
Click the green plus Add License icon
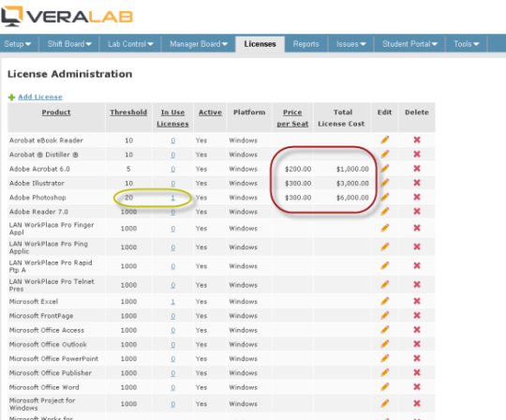pyautogui.click(x=11, y=97)
